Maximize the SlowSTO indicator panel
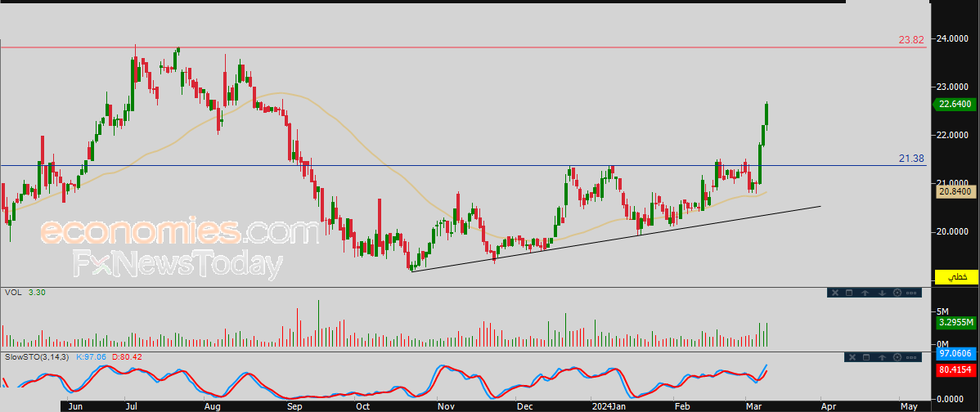 (x=866, y=357)
